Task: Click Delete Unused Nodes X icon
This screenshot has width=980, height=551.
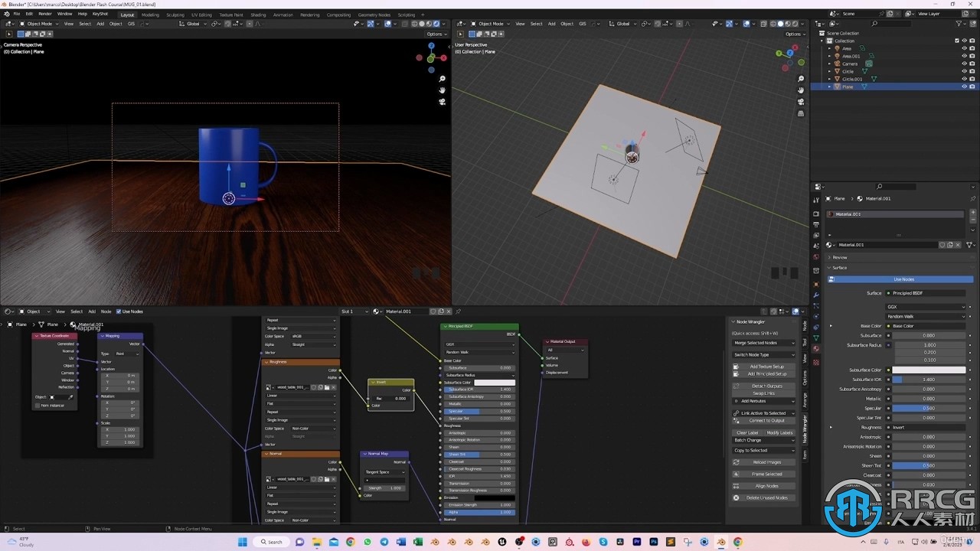Action: pyautogui.click(x=737, y=497)
